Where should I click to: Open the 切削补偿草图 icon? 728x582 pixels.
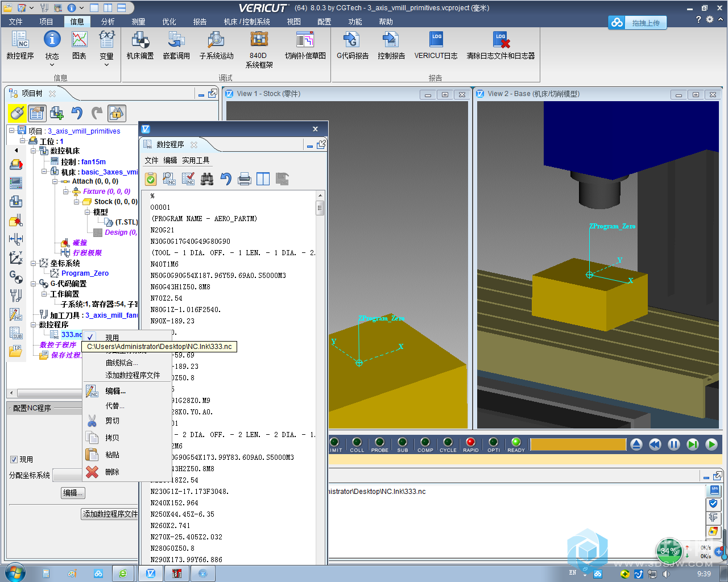click(305, 45)
